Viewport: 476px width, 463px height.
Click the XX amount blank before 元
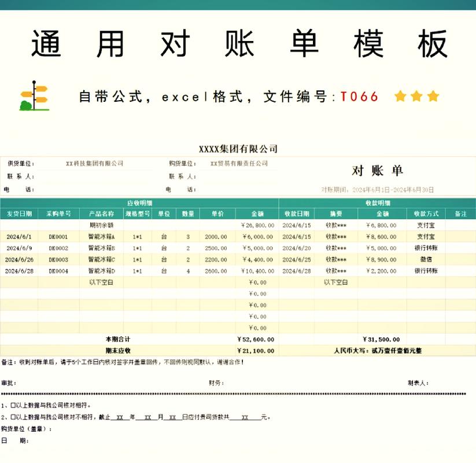click(245, 417)
